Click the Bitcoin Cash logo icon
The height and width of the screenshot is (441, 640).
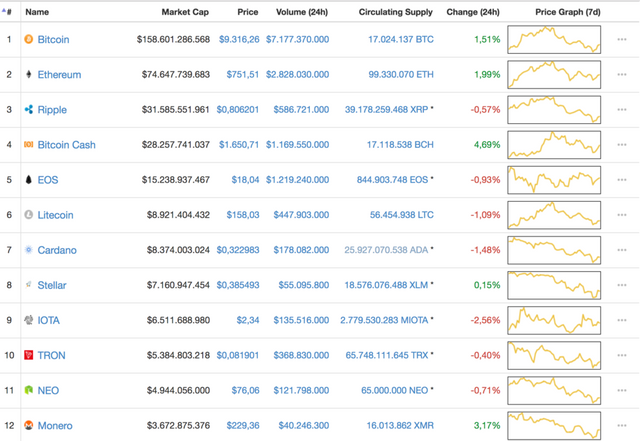click(29, 144)
